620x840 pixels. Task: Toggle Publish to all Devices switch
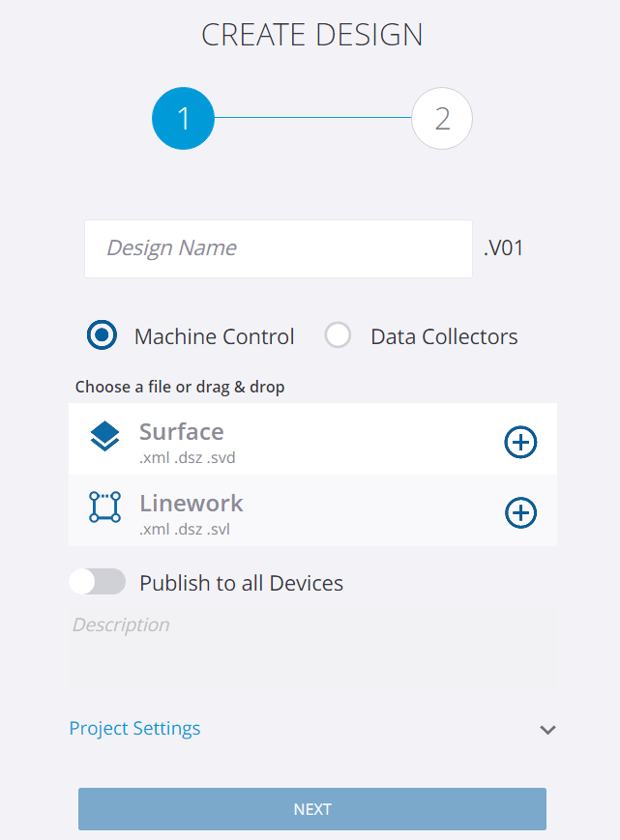point(98,582)
